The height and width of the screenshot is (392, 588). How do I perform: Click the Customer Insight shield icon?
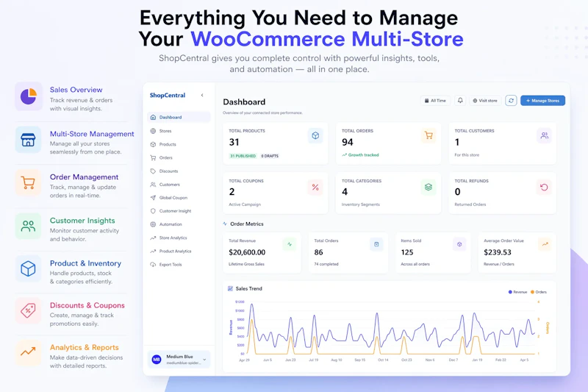(153, 211)
